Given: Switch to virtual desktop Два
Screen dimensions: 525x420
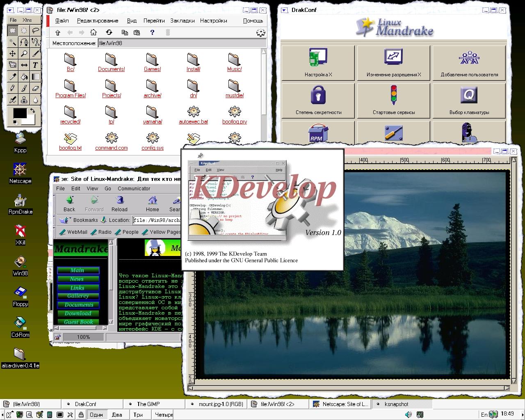Looking at the screenshot, I should click(x=117, y=415).
